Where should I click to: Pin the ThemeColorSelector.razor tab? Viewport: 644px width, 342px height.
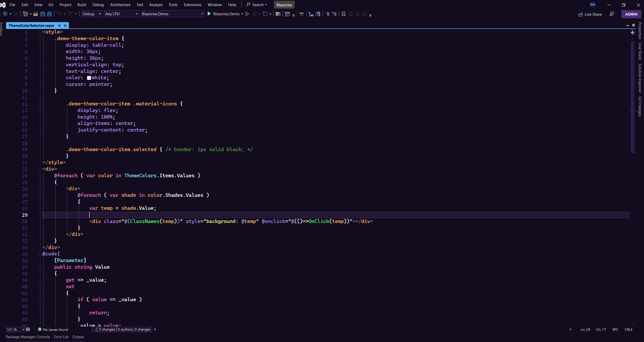pos(59,25)
